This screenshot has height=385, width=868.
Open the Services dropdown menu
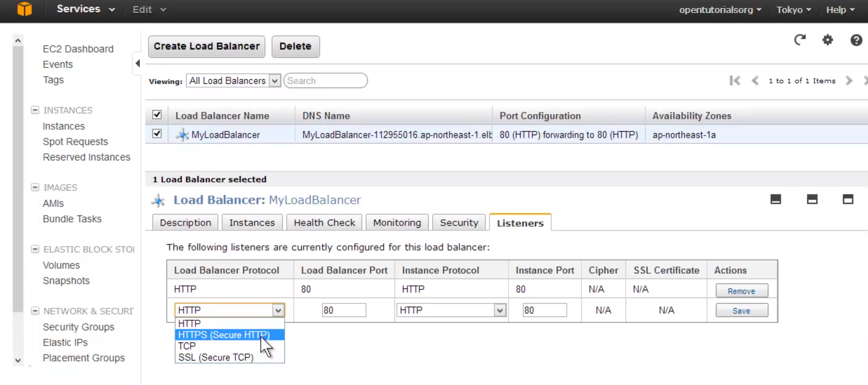click(86, 9)
